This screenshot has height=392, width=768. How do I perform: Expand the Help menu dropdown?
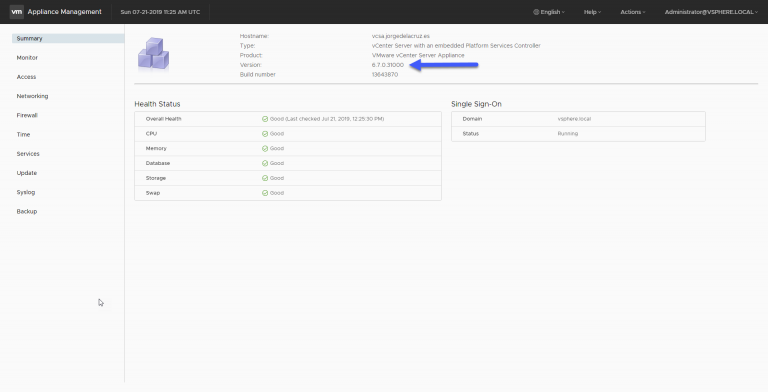pos(592,12)
